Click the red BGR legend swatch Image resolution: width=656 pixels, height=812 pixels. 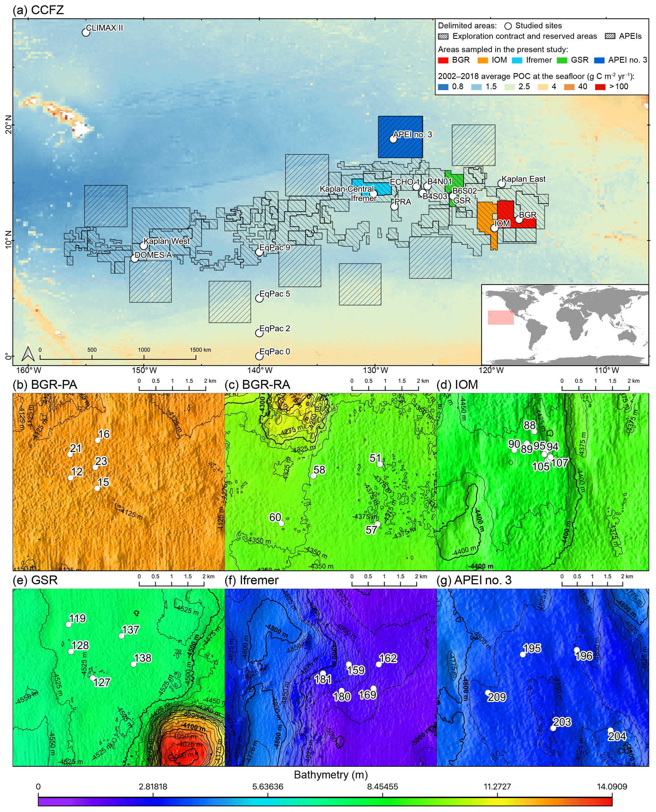[x=443, y=60]
